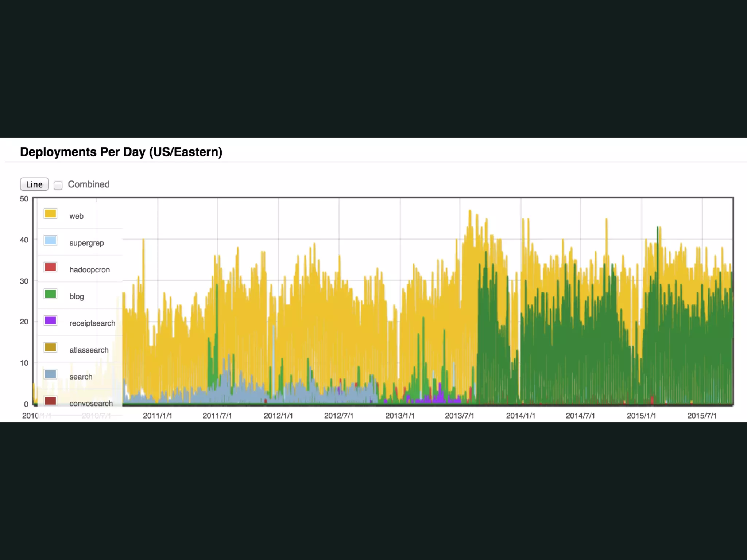
Task: Select the hadoopcron legend label
Action: click(x=89, y=270)
